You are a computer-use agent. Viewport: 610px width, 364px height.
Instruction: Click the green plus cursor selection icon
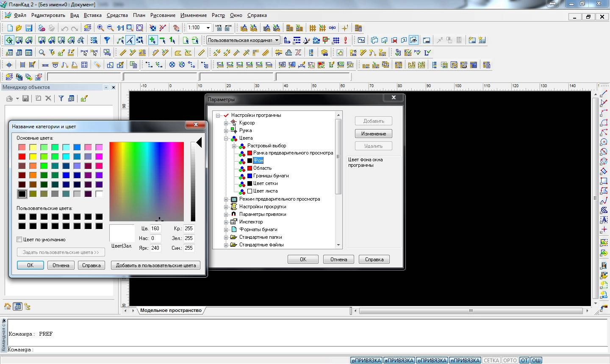pyautogui.click(x=152, y=40)
